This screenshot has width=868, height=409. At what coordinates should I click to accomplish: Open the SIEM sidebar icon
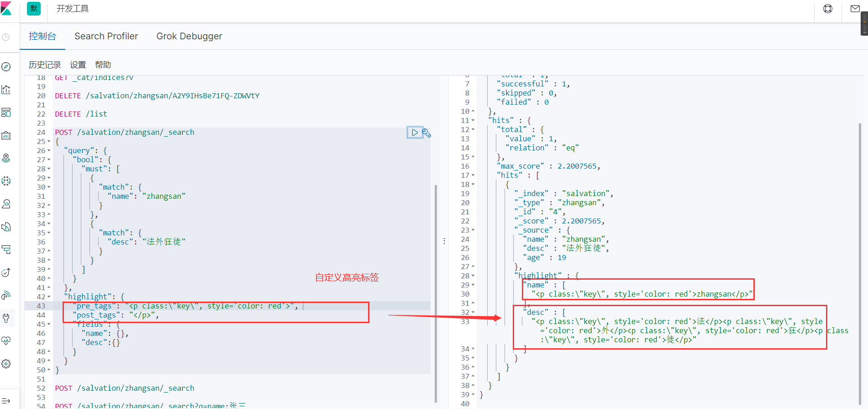click(x=6, y=295)
